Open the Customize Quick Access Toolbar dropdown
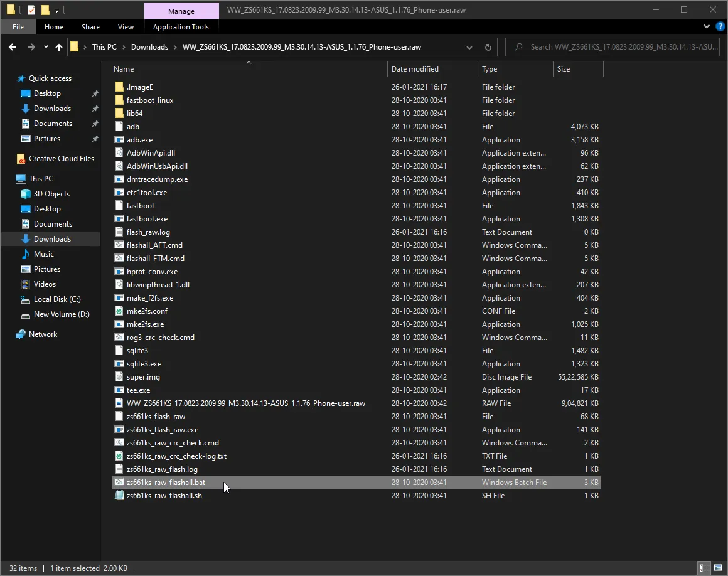Viewport: 728px width, 576px height. click(56, 10)
